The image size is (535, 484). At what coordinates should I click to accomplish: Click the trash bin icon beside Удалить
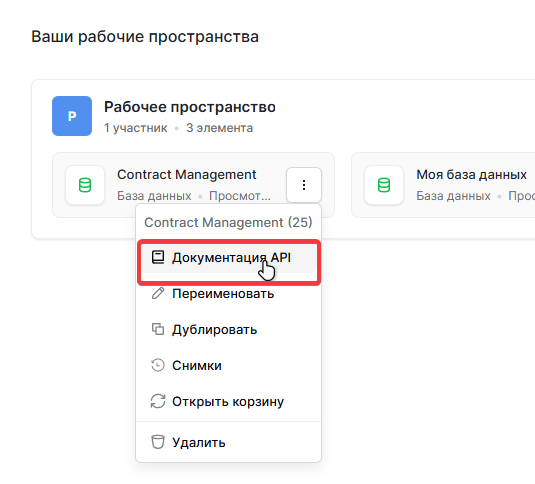(158, 442)
